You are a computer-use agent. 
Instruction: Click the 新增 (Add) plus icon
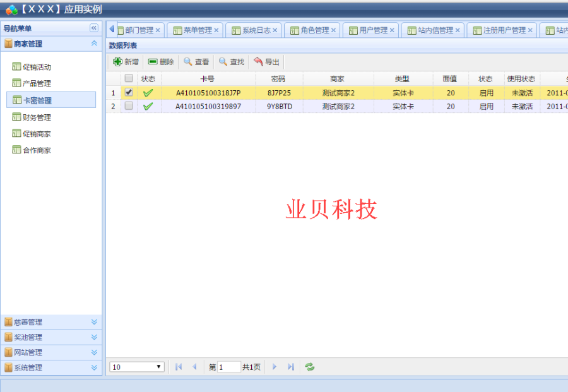coord(119,61)
